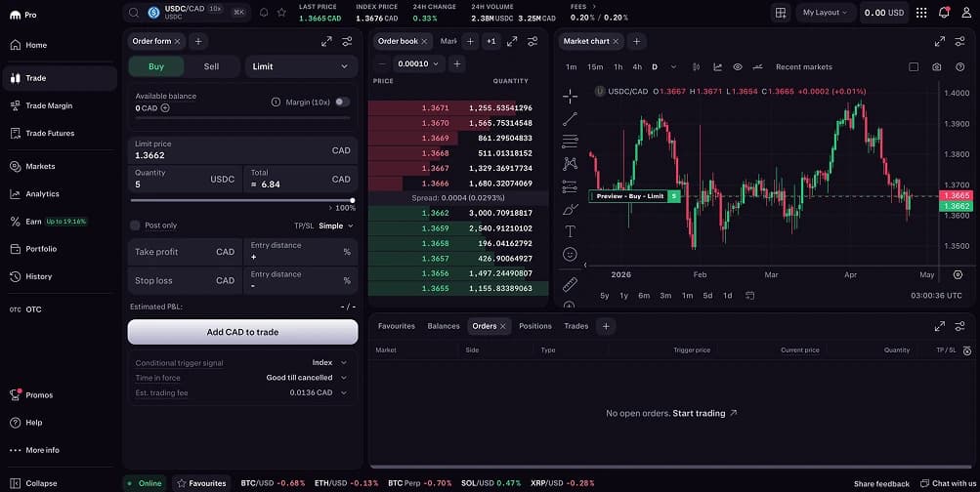Click the price alert bell next to USDC/CAD
This screenshot has width=980, height=492.
(x=264, y=13)
